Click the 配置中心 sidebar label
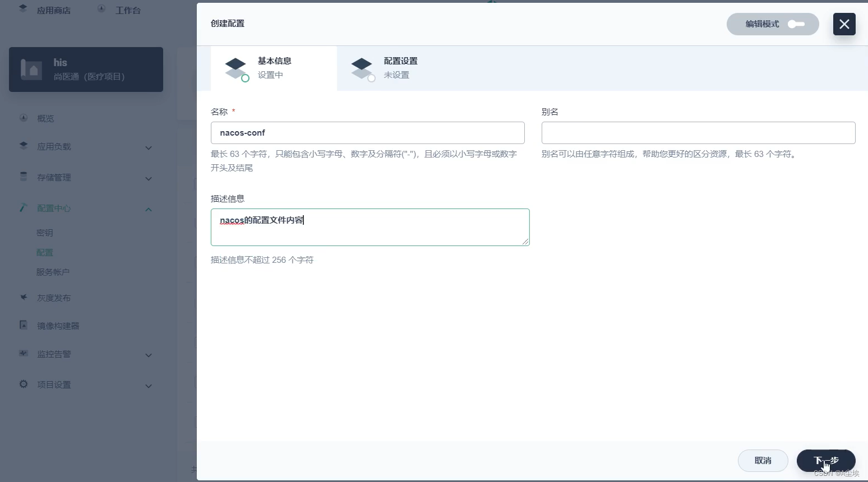This screenshot has width=868, height=482. point(54,208)
